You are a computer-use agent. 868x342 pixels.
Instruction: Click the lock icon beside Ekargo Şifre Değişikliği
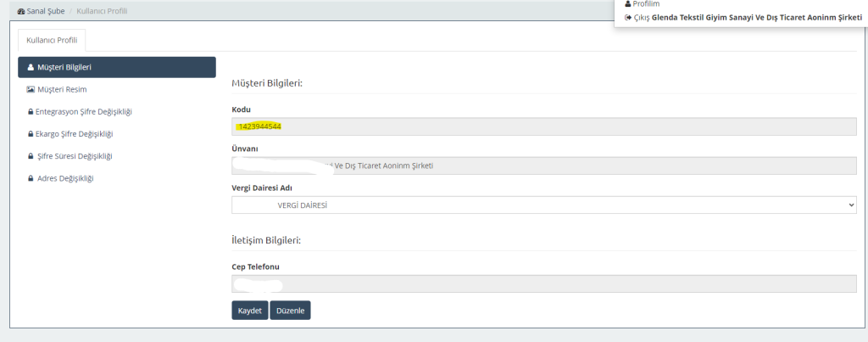click(31, 134)
